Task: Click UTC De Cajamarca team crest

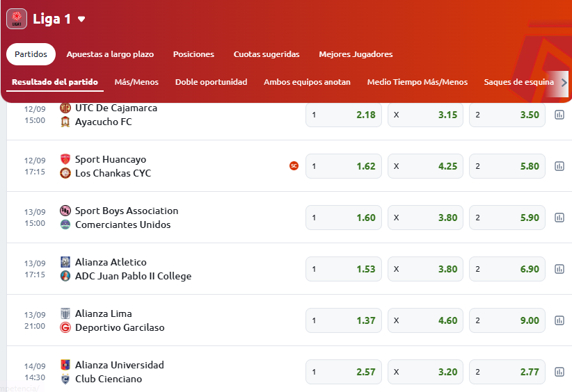Action: point(65,108)
